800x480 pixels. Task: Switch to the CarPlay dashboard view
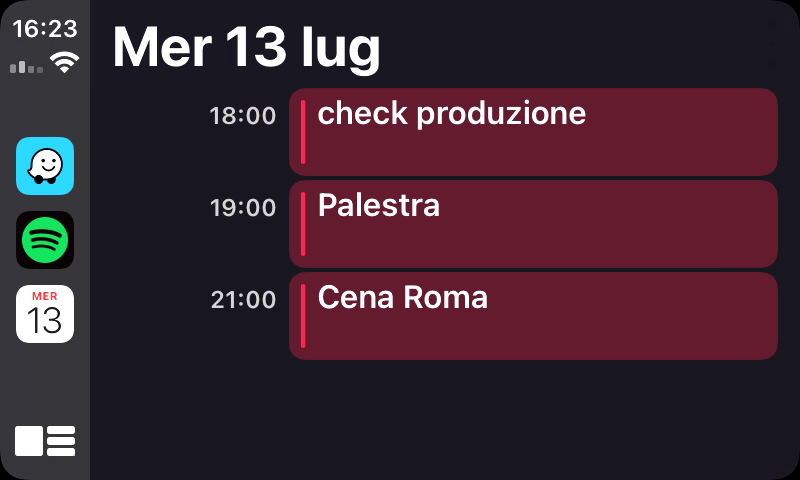pyautogui.click(x=45, y=441)
